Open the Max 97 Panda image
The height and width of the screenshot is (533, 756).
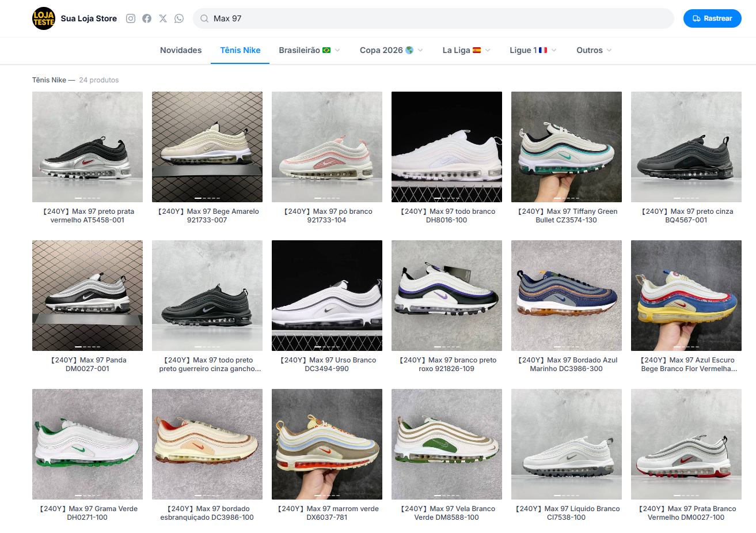tap(88, 296)
